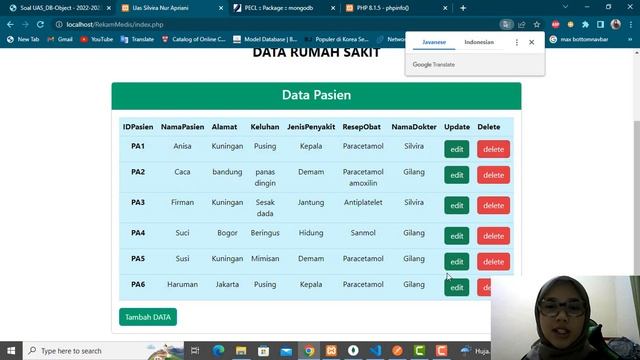Switch to Soal UAS_DB-Object tab
This screenshot has width=640, height=360.
[60, 8]
